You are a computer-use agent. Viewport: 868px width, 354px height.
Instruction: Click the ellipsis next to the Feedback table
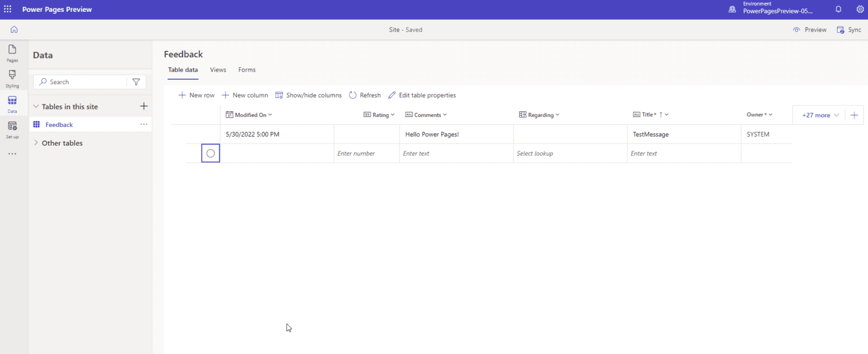pos(144,124)
